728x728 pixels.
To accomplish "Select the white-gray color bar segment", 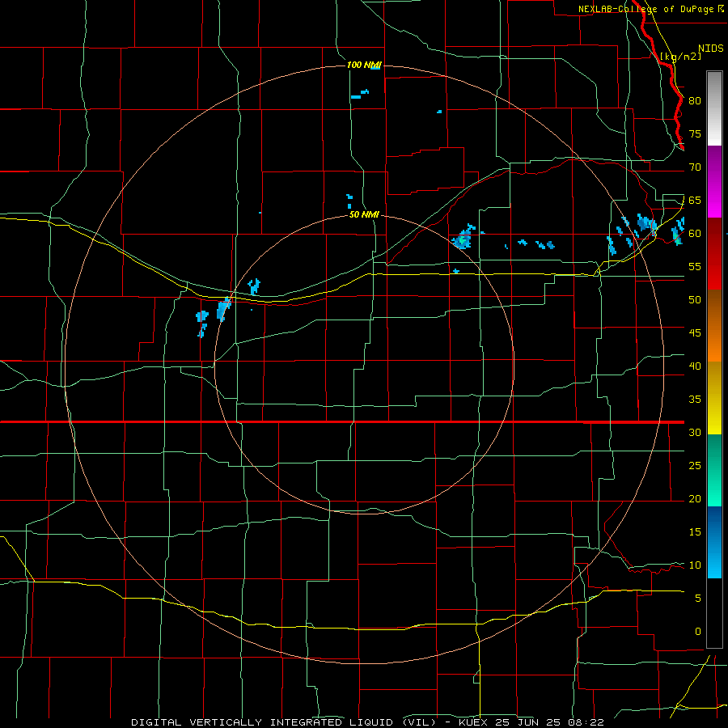I will (x=714, y=108).
